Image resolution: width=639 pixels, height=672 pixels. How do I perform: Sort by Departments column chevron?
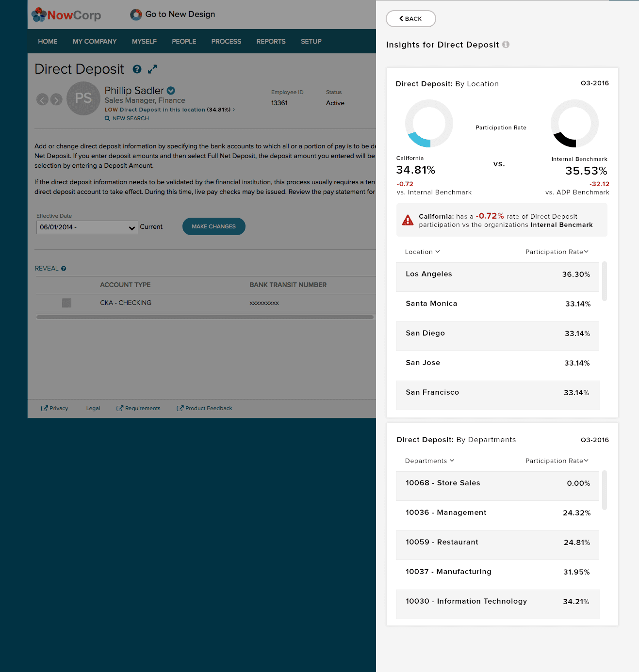pyautogui.click(x=452, y=461)
